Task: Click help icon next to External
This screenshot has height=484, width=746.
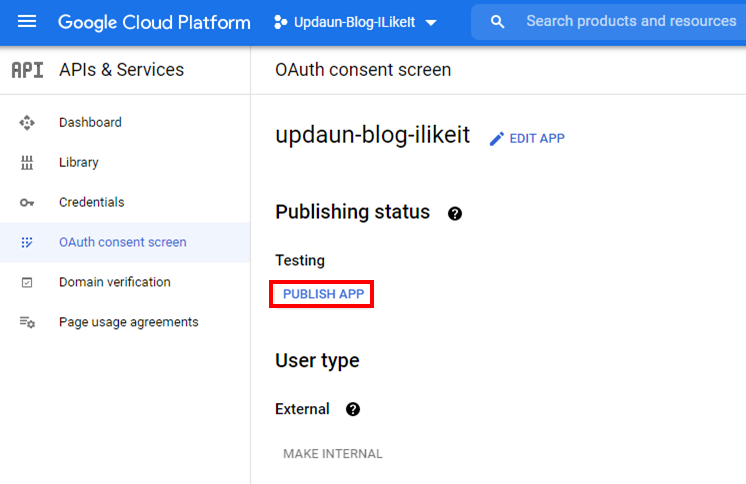Action: (353, 409)
